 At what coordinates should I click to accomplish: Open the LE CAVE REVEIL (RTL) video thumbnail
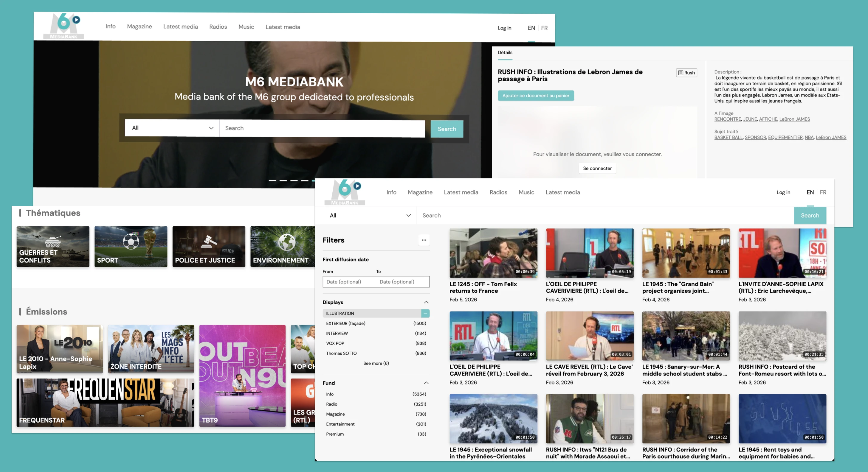click(590, 336)
